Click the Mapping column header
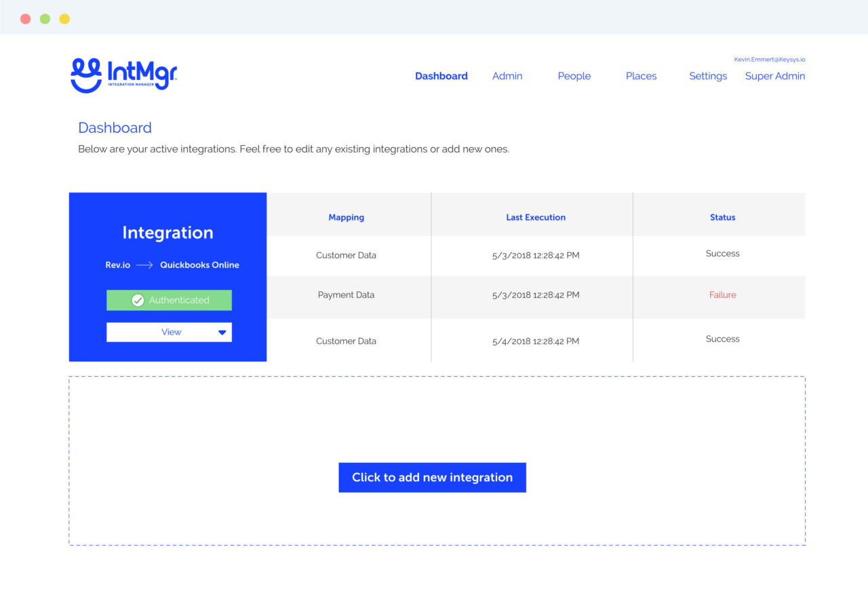The image size is (868, 612). click(x=347, y=217)
